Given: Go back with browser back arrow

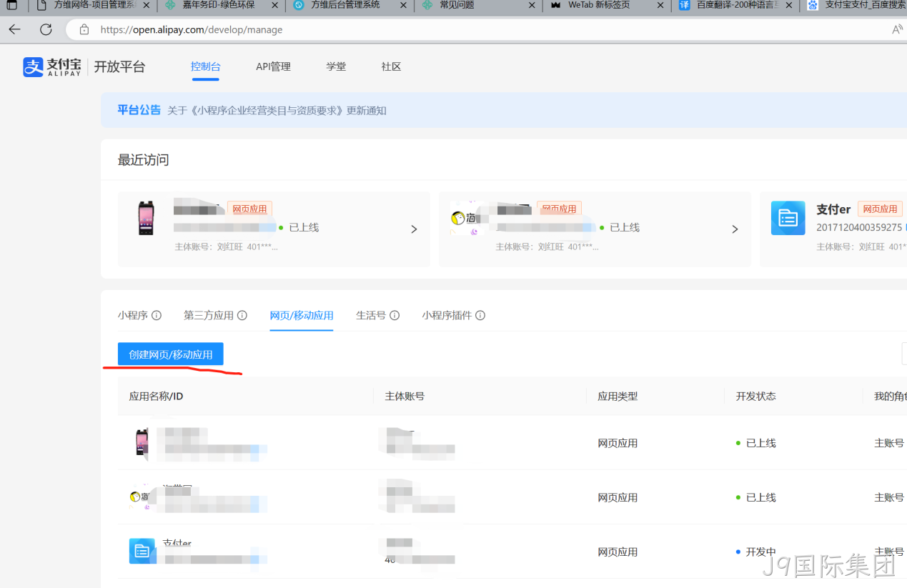Looking at the screenshot, I should tap(14, 29).
